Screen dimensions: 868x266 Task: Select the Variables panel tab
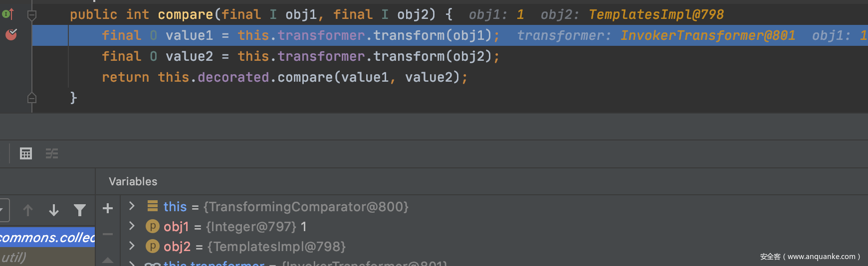(x=133, y=181)
